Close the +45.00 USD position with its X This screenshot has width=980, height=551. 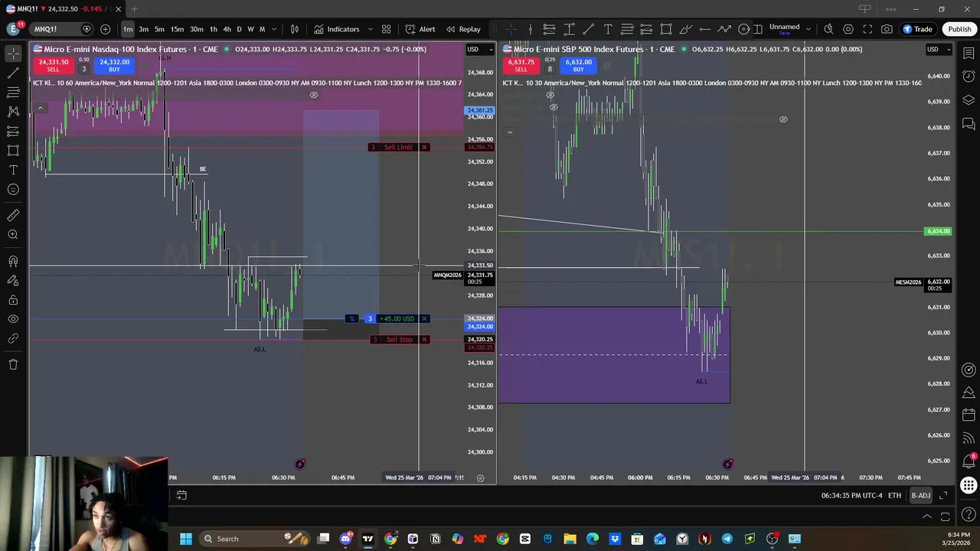424,318
